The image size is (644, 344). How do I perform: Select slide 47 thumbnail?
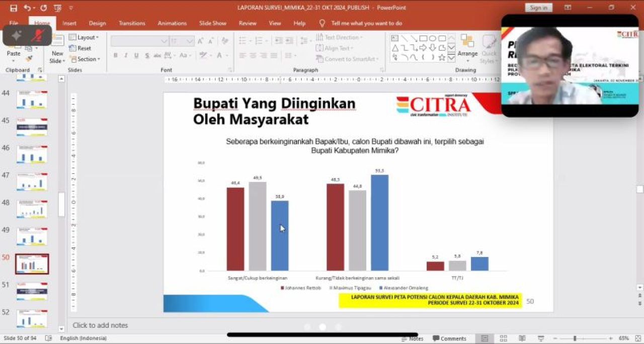point(32,182)
